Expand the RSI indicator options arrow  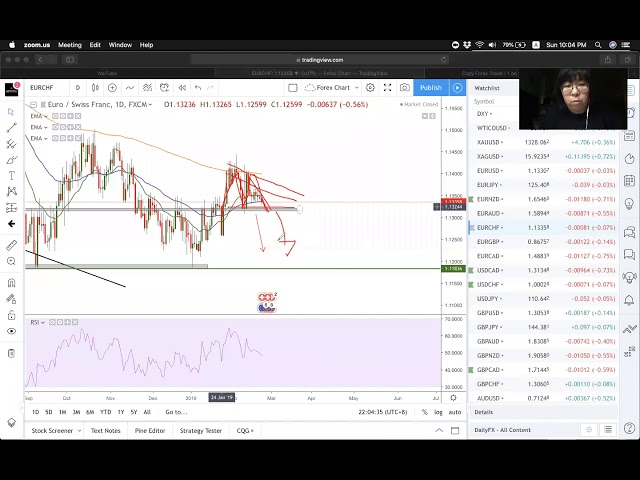45,321
